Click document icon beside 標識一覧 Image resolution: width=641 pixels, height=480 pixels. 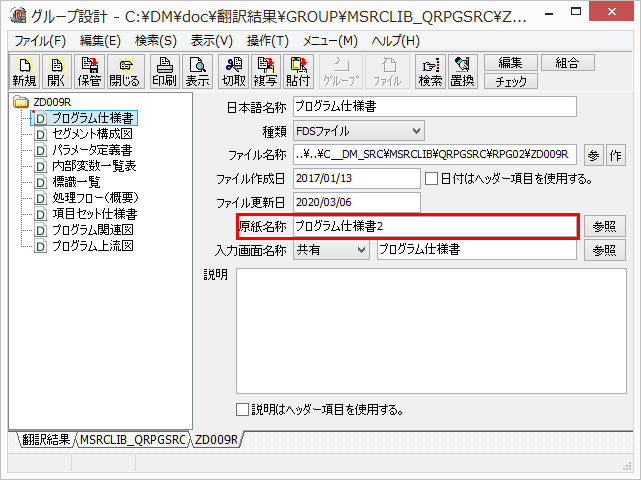(40, 182)
